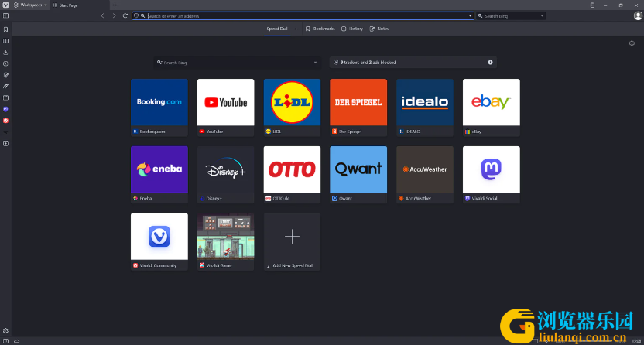Open the OTTO.de speed dial
The image size is (644, 345).
[292, 175]
